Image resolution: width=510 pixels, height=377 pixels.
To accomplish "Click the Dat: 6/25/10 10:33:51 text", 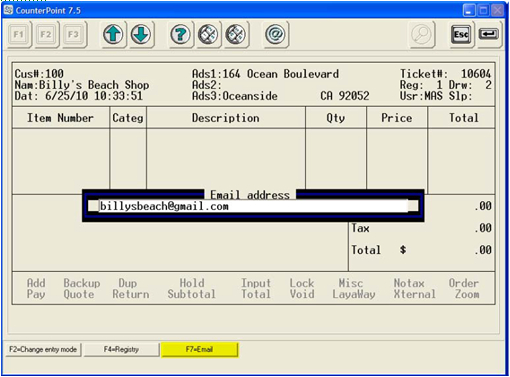I will [79, 96].
